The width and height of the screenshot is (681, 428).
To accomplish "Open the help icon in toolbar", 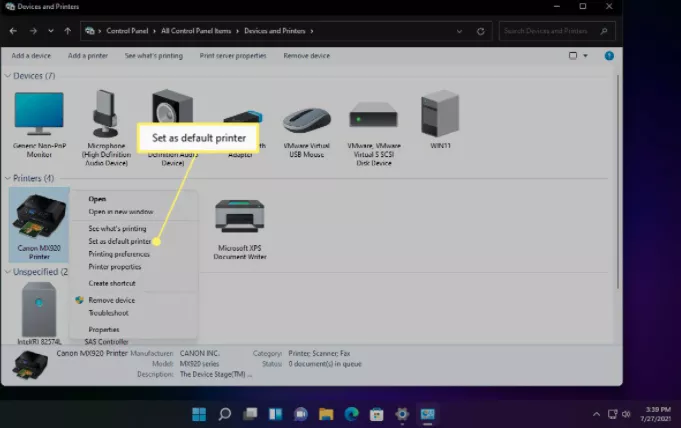I will (609, 56).
